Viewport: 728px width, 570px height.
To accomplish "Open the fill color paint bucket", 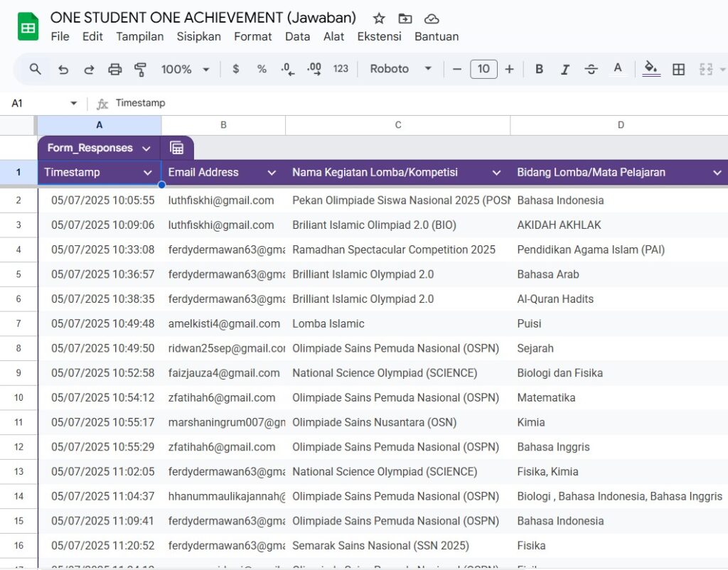I will click(651, 68).
